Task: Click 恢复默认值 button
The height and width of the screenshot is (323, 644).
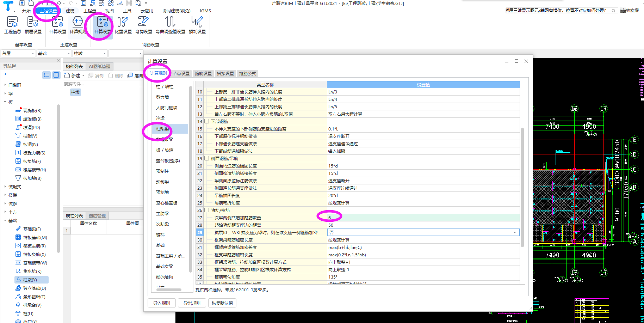Action: pyautogui.click(x=222, y=303)
